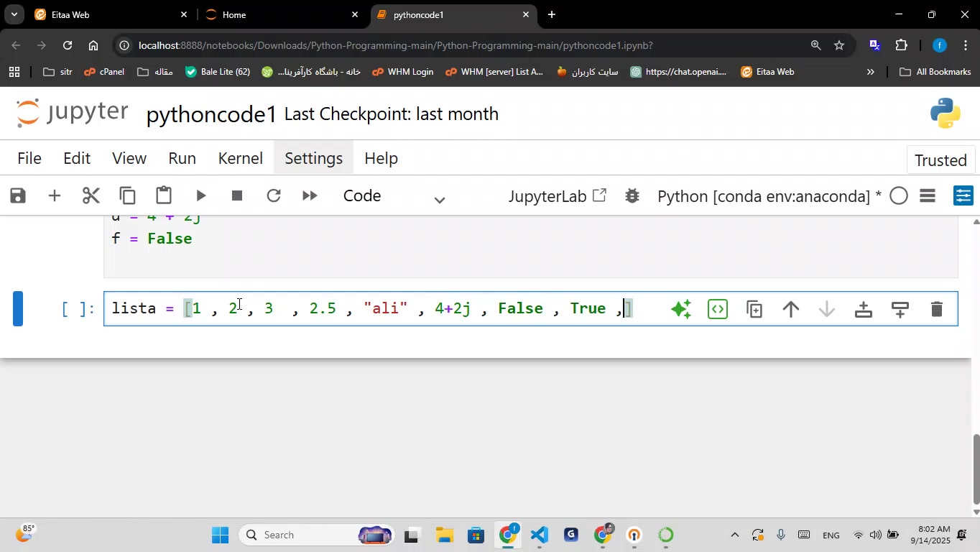Image resolution: width=980 pixels, height=552 pixels.
Task: Open File Explorer from the taskbar
Action: pyautogui.click(x=443, y=535)
